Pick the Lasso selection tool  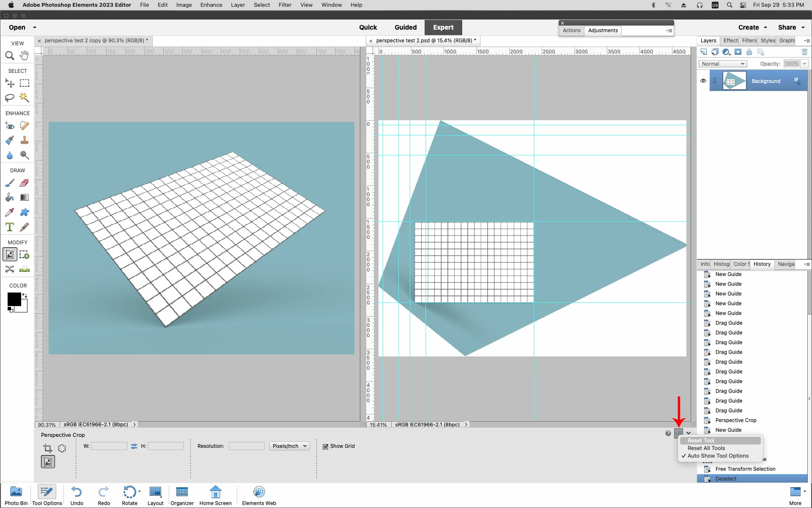point(9,98)
